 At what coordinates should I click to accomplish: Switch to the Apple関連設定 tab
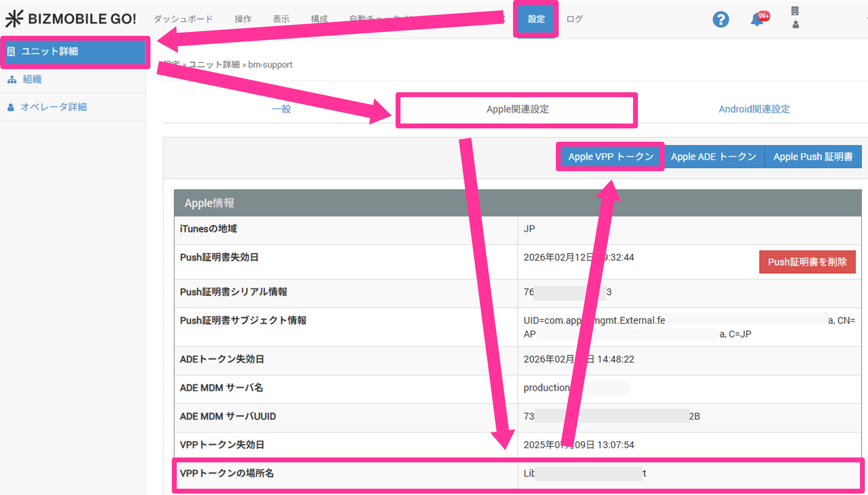(517, 109)
